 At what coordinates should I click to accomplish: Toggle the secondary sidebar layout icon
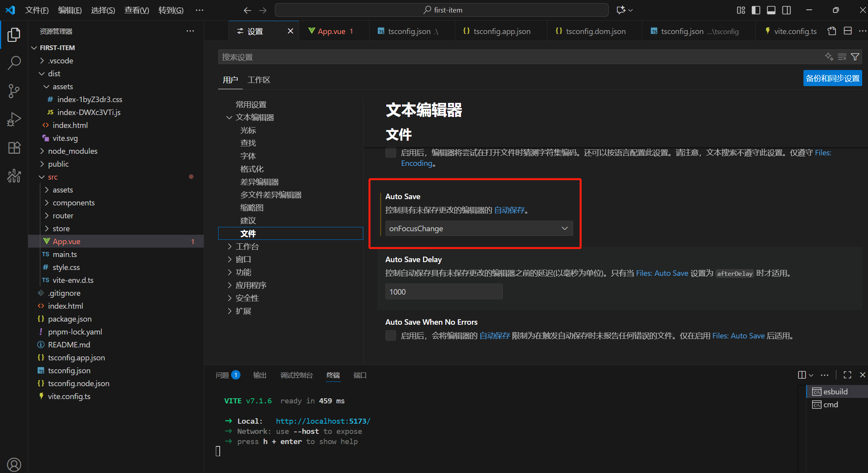click(787, 10)
